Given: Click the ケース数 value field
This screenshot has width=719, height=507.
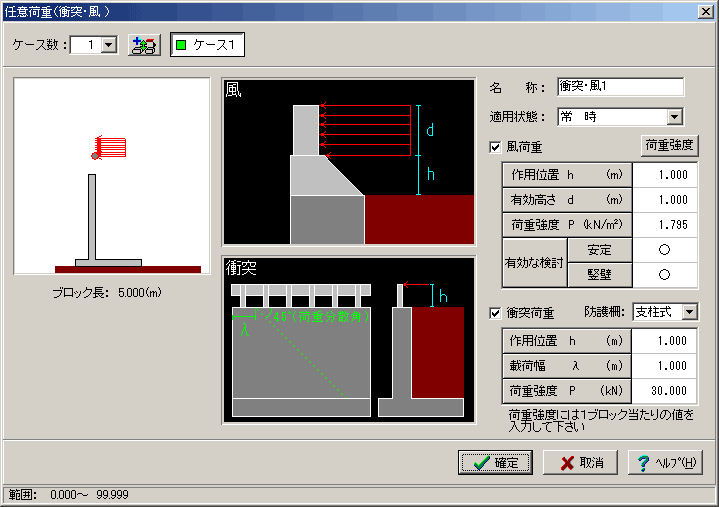Looking at the screenshot, I should click(x=86, y=45).
